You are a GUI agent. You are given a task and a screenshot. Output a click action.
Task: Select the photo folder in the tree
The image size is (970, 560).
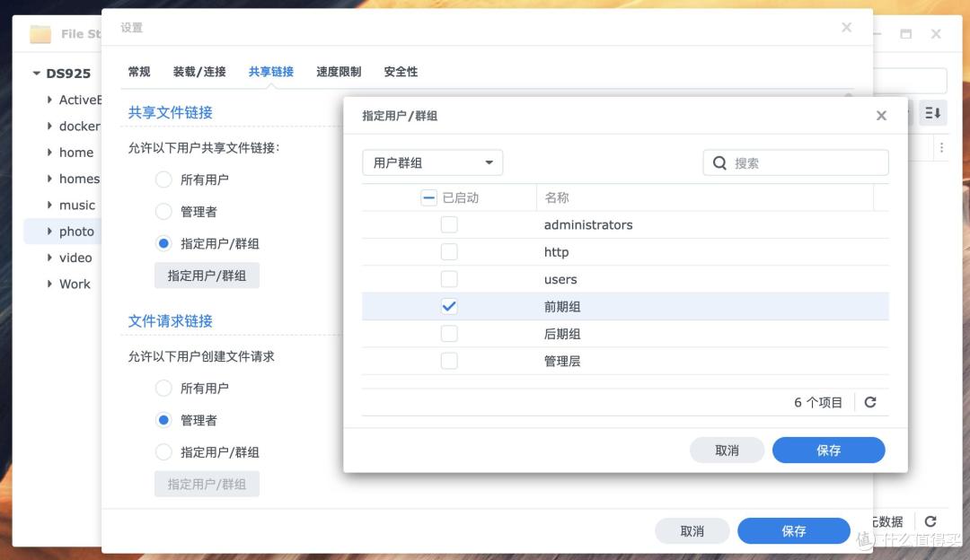pos(76,232)
